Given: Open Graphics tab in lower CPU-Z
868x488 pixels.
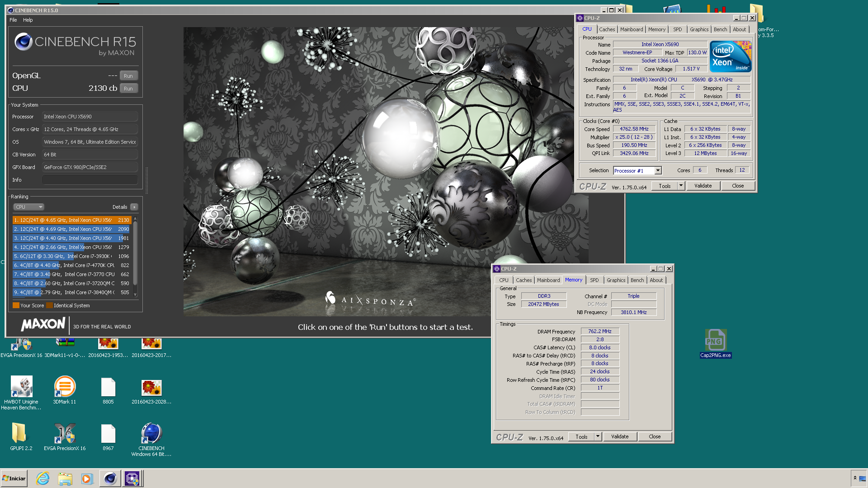Looking at the screenshot, I should pyautogui.click(x=616, y=280).
